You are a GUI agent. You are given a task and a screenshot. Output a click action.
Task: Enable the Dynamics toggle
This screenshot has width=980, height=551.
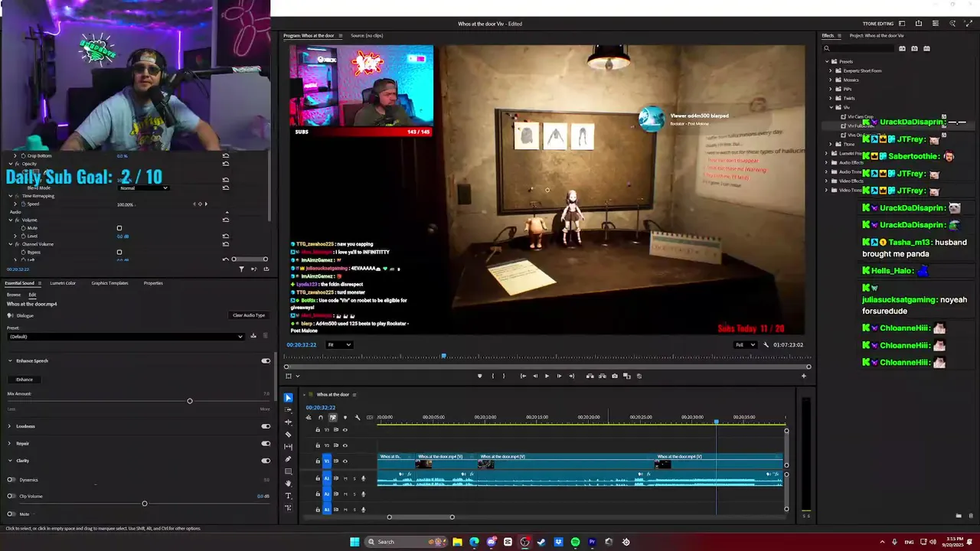point(11,480)
